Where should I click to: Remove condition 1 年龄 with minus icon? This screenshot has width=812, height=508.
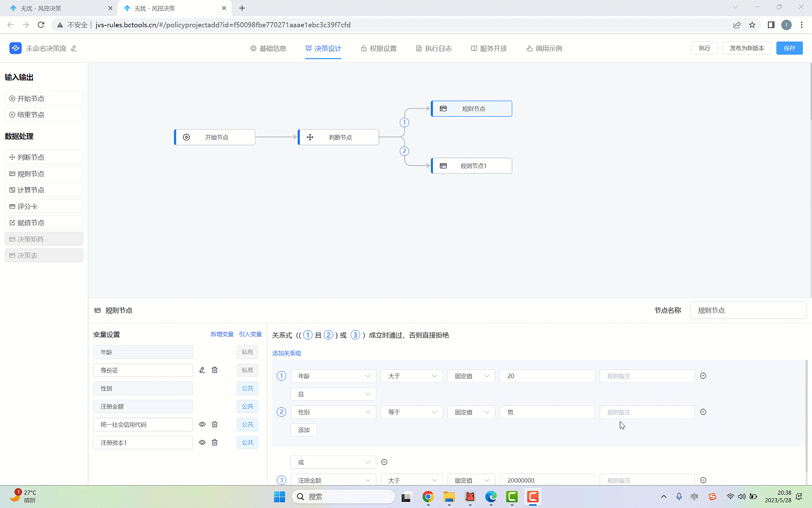point(703,376)
